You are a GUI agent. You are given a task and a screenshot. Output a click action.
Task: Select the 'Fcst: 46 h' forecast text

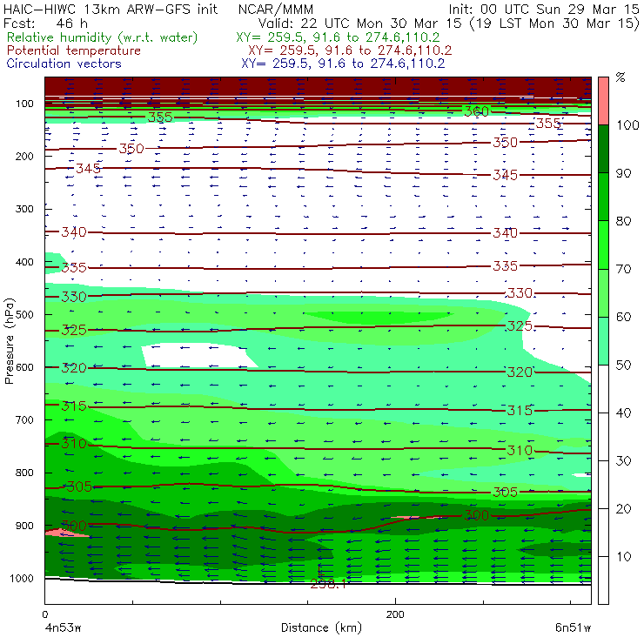point(45,23)
